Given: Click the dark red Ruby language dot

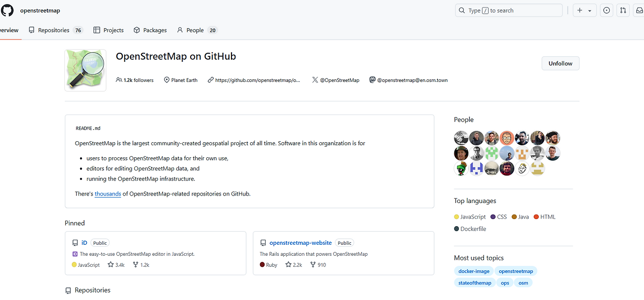Looking at the screenshot, I should coord(262,265).
